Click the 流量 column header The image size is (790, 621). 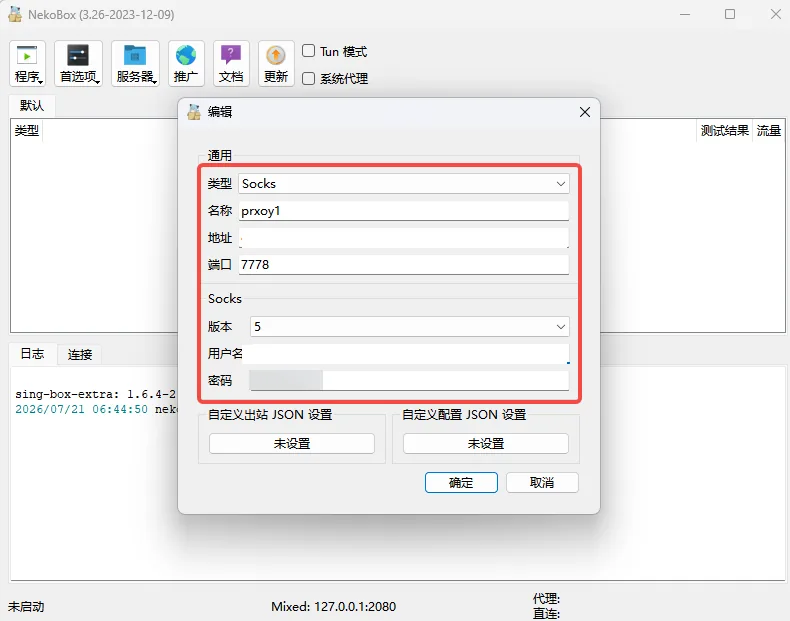pos(769,131)
